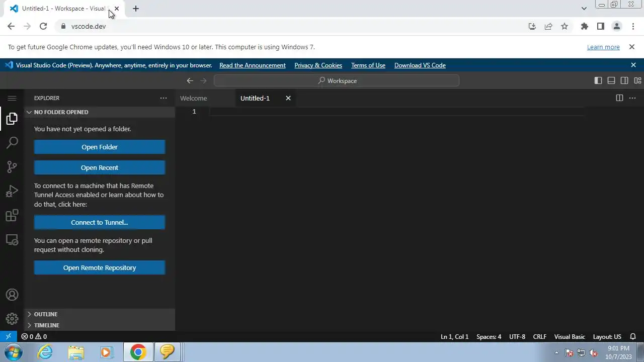Image resolution: width=644 pixels, height=362 pixels.
Task: Open the Read the Announcement link
Action: pos(253,65)
